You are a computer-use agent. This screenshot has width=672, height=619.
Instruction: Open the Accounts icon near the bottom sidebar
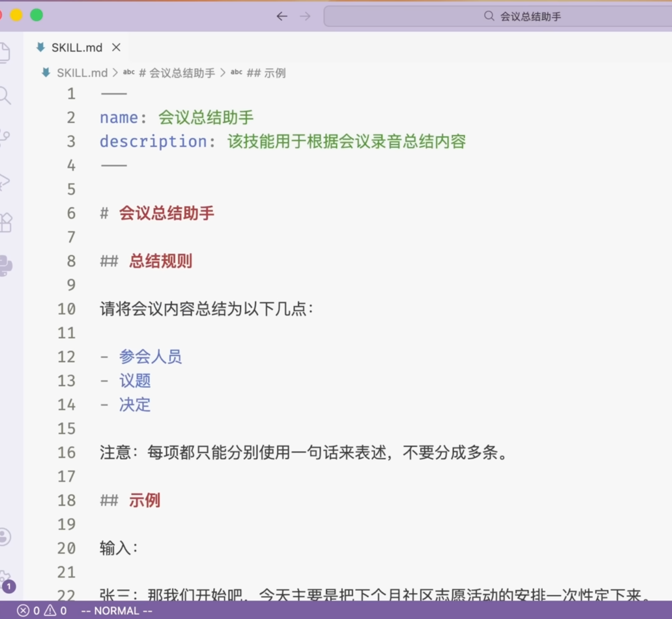tap(5, 537)
